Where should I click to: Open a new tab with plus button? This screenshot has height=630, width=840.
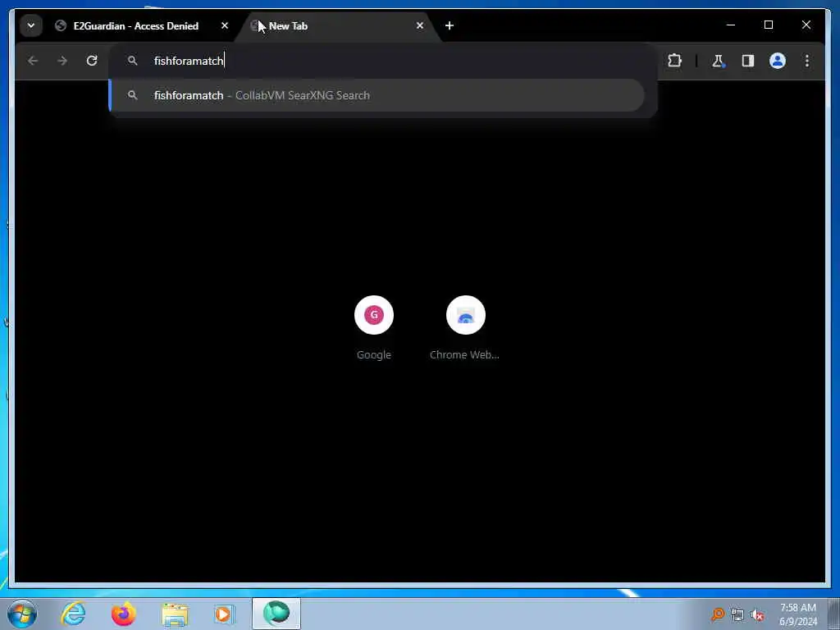(450, 25)
